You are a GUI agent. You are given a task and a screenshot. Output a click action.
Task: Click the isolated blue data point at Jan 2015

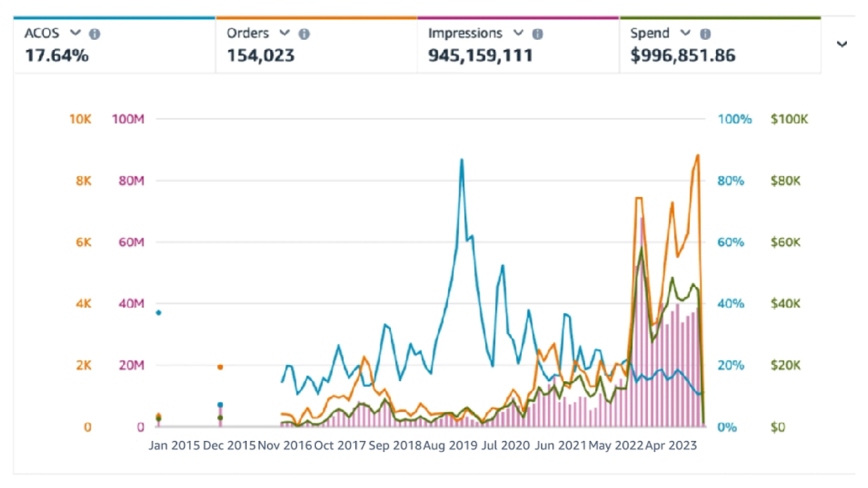[157, 312]
